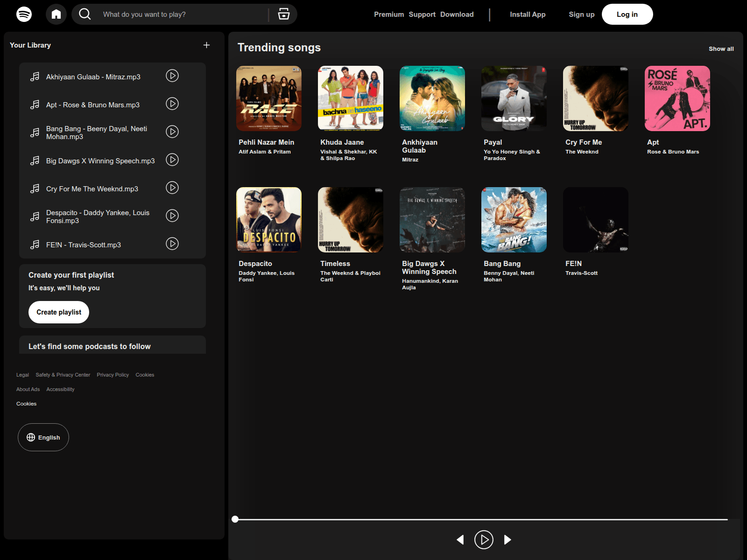Open the English language selector
The width and height of the screenshot is (747, 560).
coord(43,437)
